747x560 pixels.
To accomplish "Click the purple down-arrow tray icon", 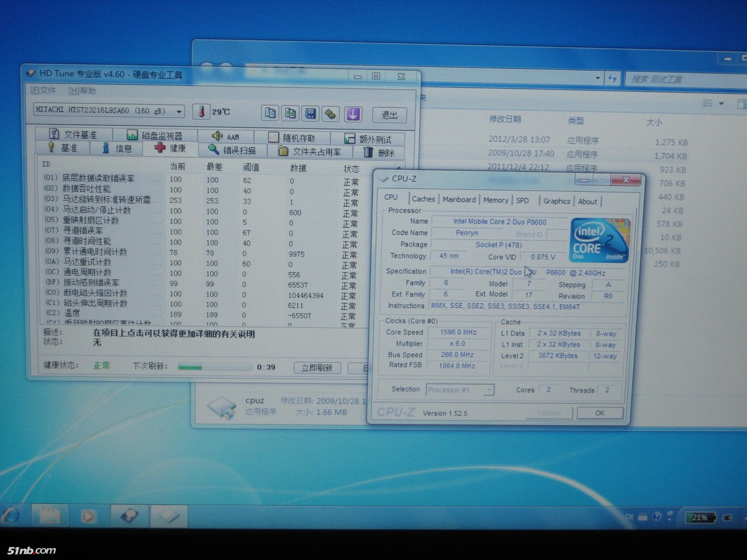I will click(353, 114).
